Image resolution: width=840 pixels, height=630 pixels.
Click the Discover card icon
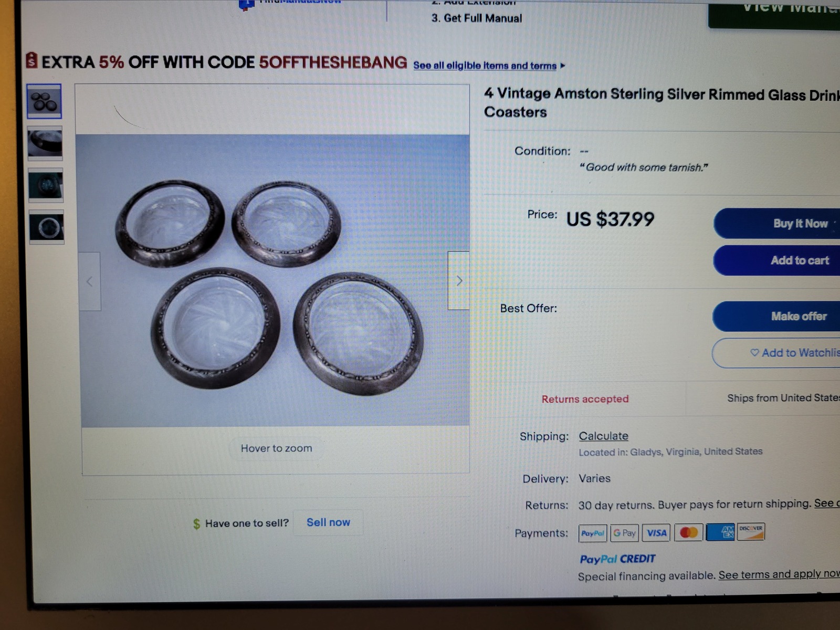[x=751, y=531]
